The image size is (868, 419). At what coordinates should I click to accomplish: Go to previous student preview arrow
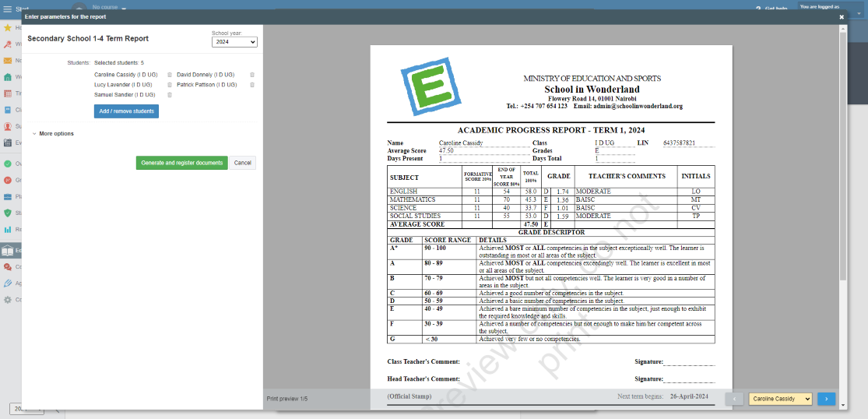click(734, 399)
